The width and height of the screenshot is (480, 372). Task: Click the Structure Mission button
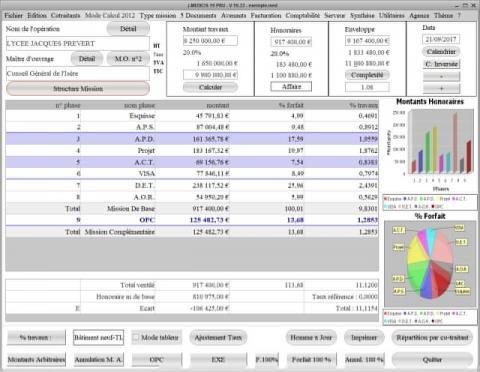78,89
